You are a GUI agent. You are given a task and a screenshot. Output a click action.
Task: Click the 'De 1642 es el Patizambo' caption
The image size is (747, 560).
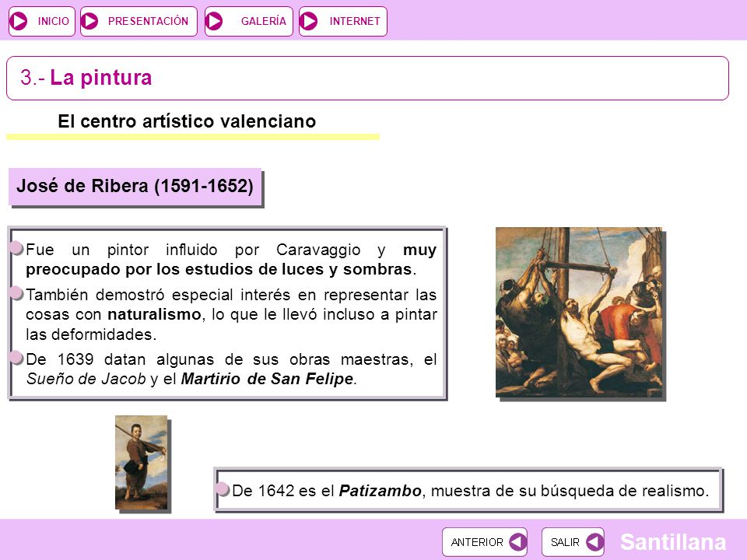470,491
